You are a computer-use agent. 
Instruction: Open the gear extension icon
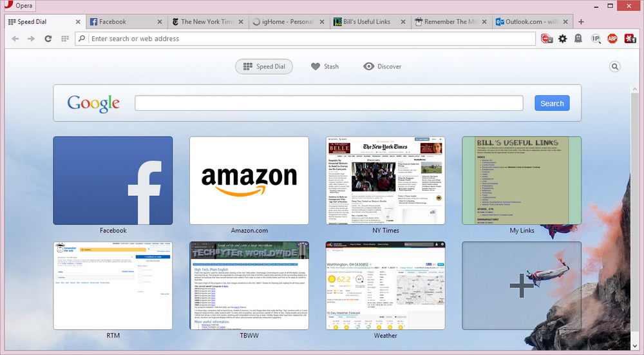(563, 39)
